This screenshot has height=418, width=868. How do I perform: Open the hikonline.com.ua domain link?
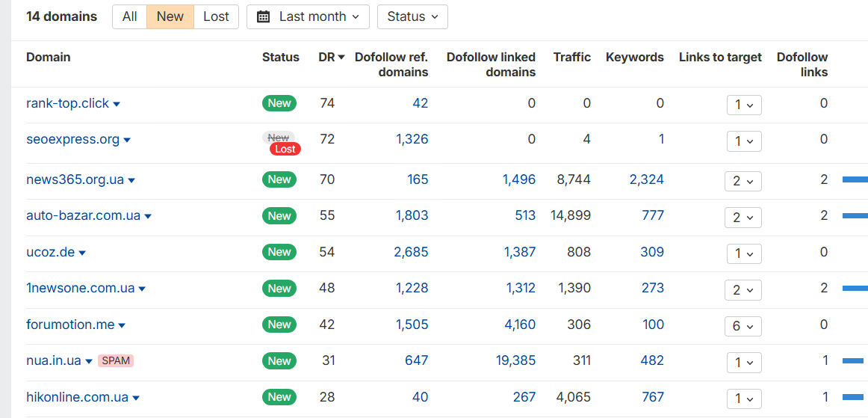[x=78, y=398]
